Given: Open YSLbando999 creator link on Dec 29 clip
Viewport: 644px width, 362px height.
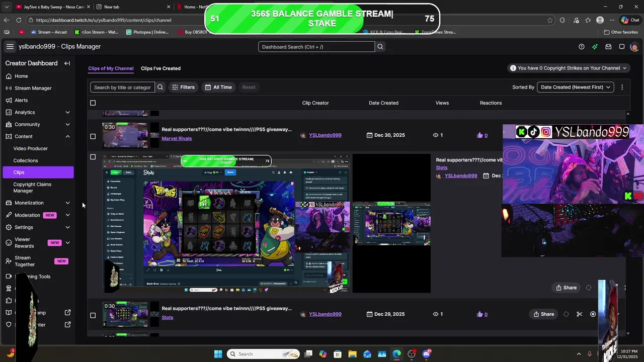Looking at the screenshot, I should [325, 314].
